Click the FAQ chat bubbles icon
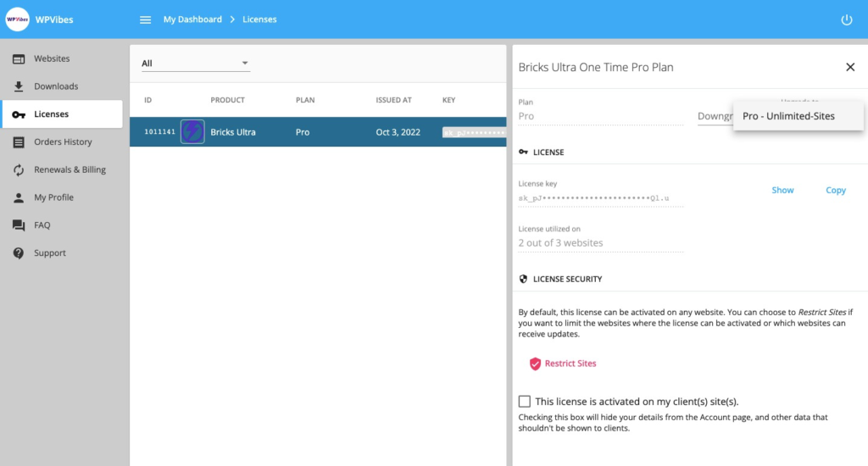This screenshot has width=868, height=466. pos(19,225)
